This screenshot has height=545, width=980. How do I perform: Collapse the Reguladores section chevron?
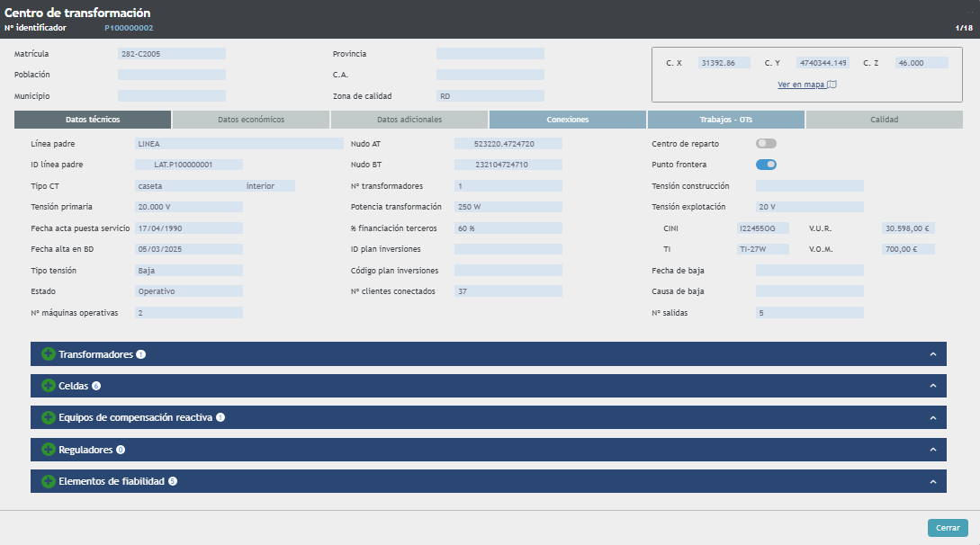(x=933, y=450)
